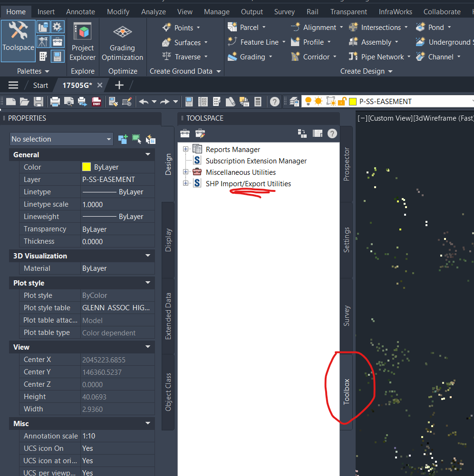
Task: Toggle the Toolbox tab ribbon icon
Action: [57, 42]
